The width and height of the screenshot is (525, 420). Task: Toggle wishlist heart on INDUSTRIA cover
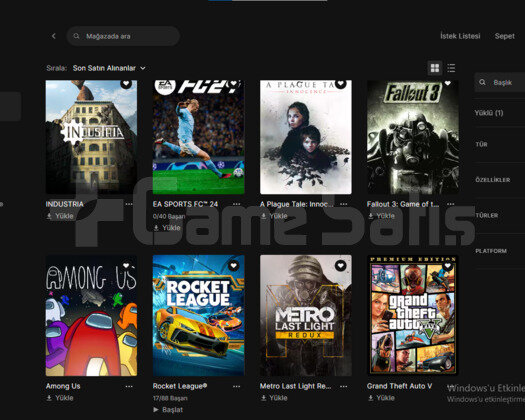click(126, 83)
